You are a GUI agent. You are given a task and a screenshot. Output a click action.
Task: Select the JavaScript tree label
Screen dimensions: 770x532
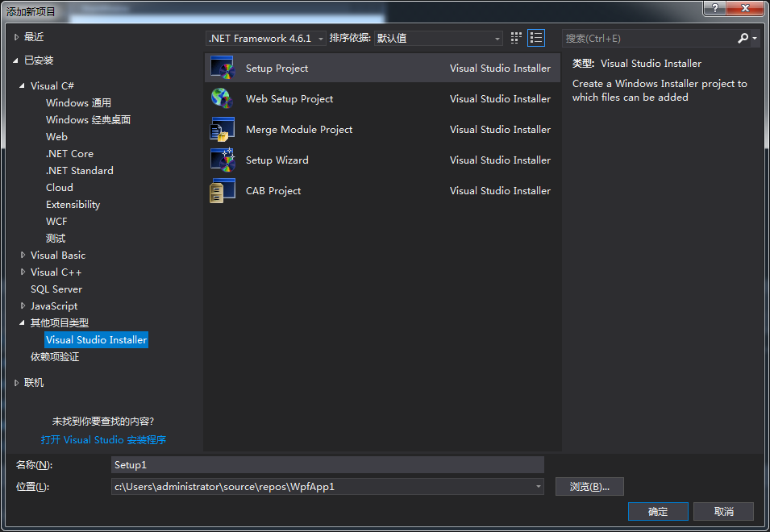point(54,305)
